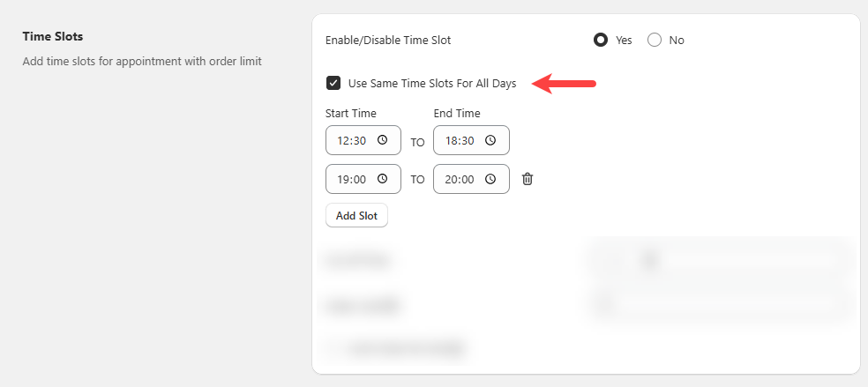Image resolution: width=868 pixels, height=387 pixels.
Task: Open clock picker in 20:00 end field
Action: click(490, 179)
